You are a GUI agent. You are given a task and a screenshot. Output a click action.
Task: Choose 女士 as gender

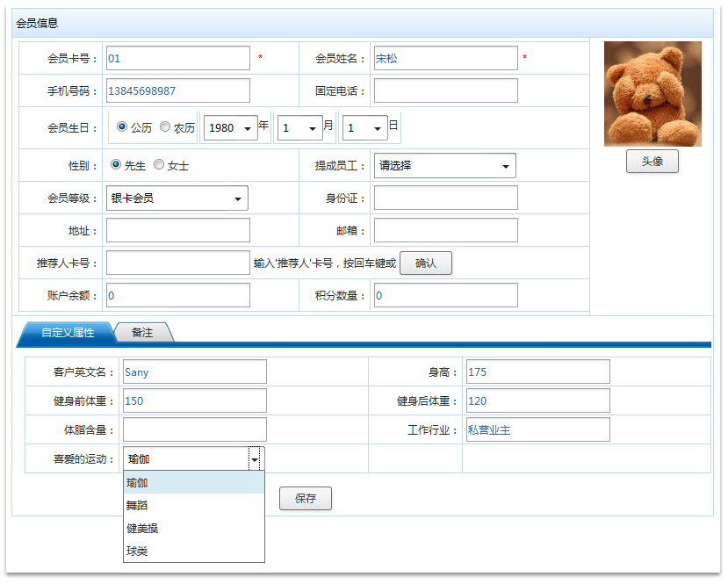[x=159, y=164]
